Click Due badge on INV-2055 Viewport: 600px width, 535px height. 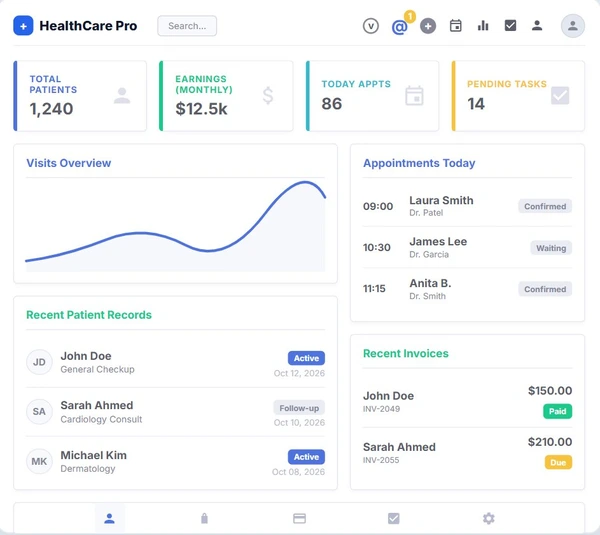tap(558, 462)
